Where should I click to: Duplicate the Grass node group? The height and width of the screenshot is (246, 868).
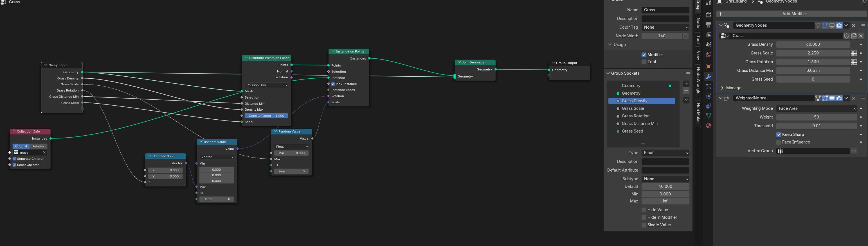tap(854, 36)
